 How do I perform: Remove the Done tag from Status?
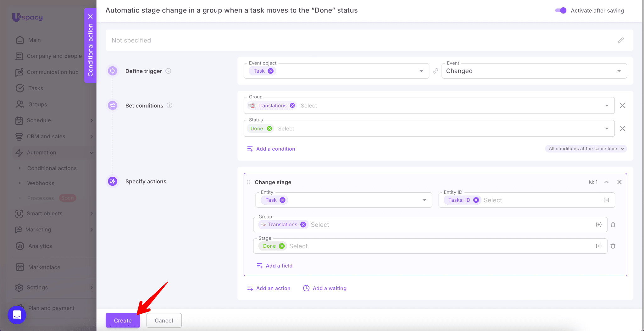point(269,129)
